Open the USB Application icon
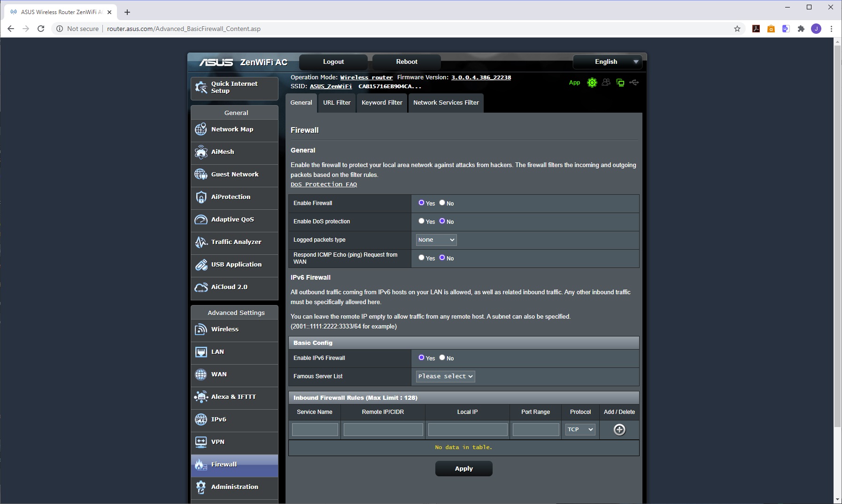 coord(201,264)
